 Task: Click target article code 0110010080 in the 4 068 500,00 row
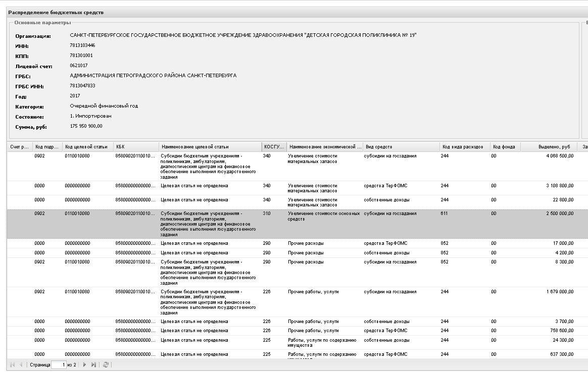click(x=77, y=156)
